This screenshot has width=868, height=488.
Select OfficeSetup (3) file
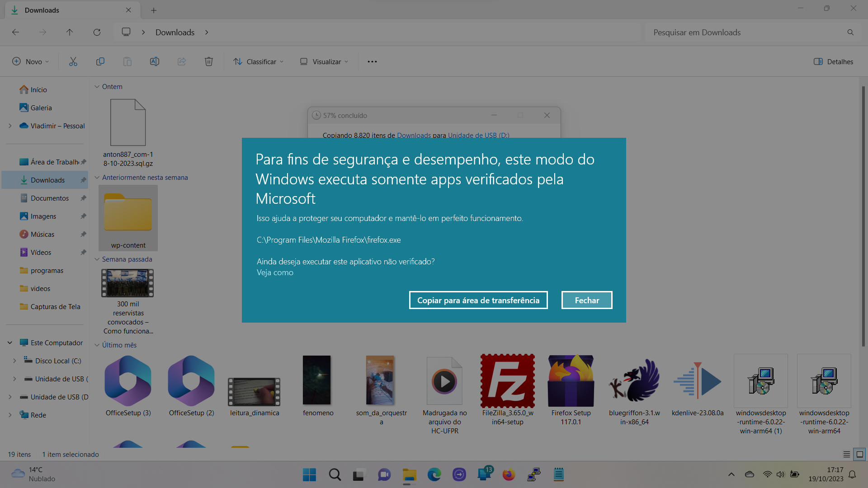(x=128, y=386)
